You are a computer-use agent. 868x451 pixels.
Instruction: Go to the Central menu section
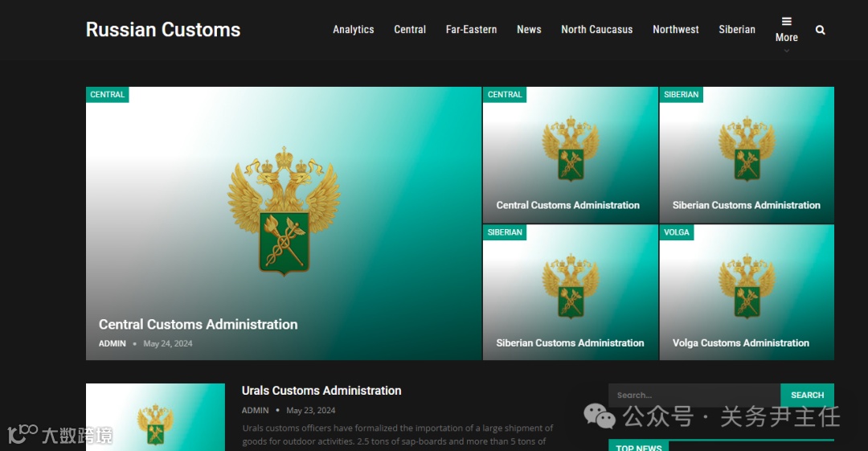(x=410, y=30)
